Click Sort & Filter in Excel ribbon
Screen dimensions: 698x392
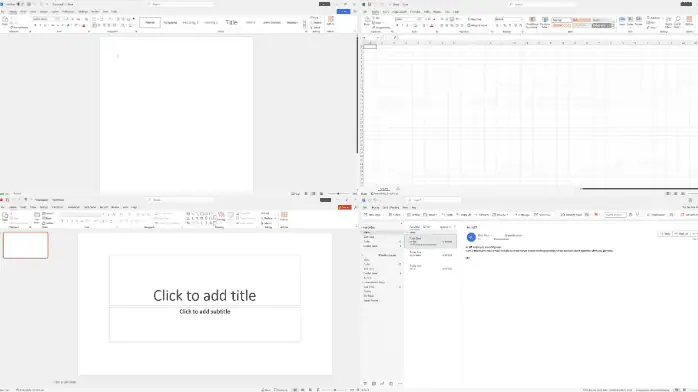tap(669, 22)
